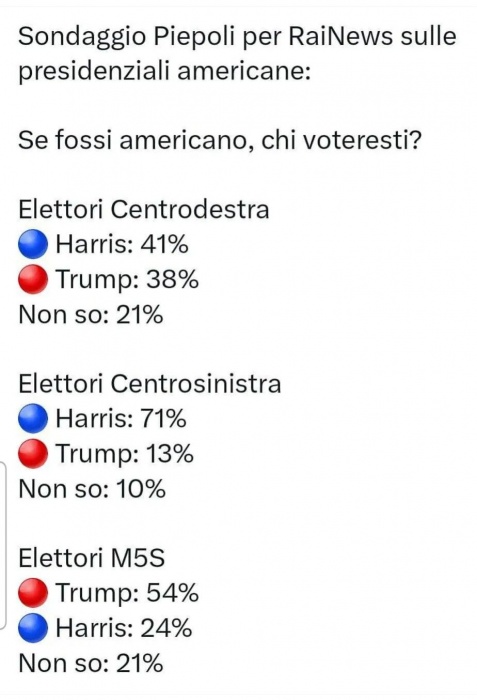Click the text Trump: 54%
Screen dimensions: 477x700
127,593
